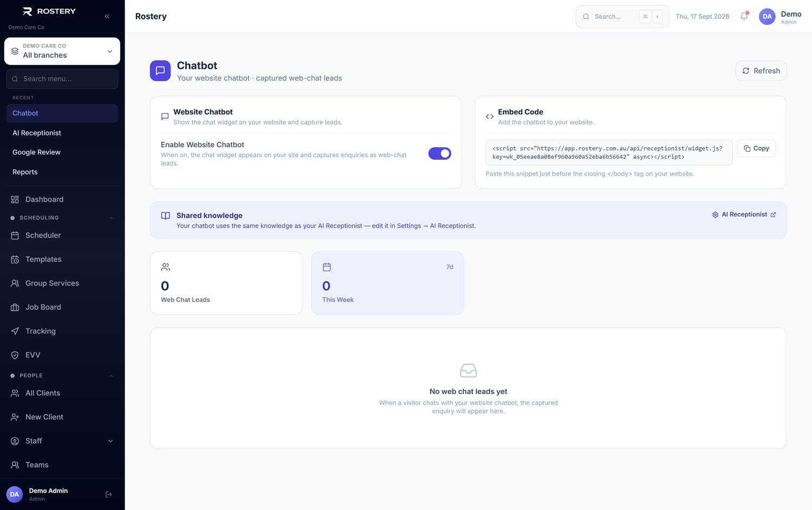812x510 pixels.
Task: Collapse the sidebar with double-chevron icon
Action: (107, 16)
